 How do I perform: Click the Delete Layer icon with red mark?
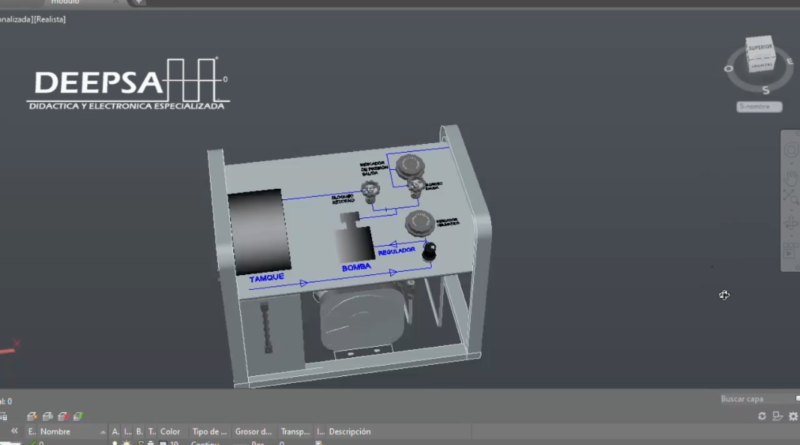tap(63, 415)
